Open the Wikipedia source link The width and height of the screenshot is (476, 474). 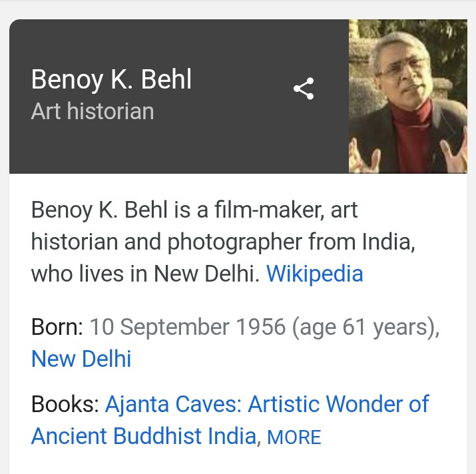pos(314,274)
